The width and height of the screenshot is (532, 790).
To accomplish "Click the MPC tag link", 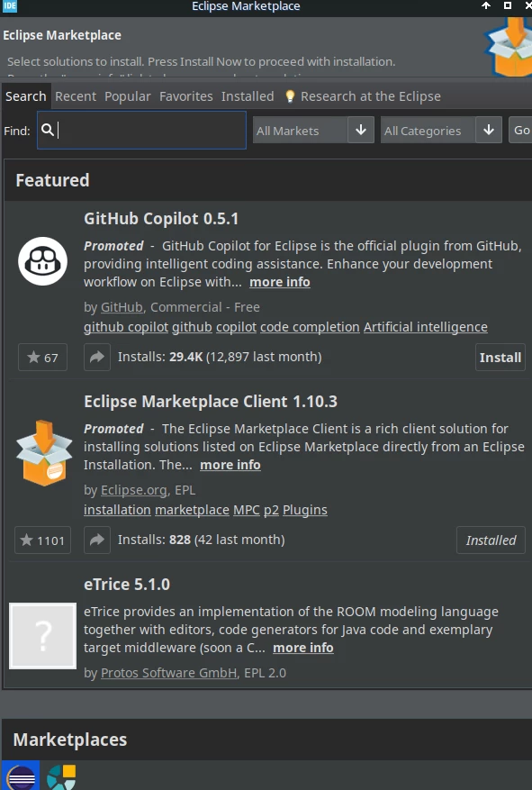I will point(247,510).
